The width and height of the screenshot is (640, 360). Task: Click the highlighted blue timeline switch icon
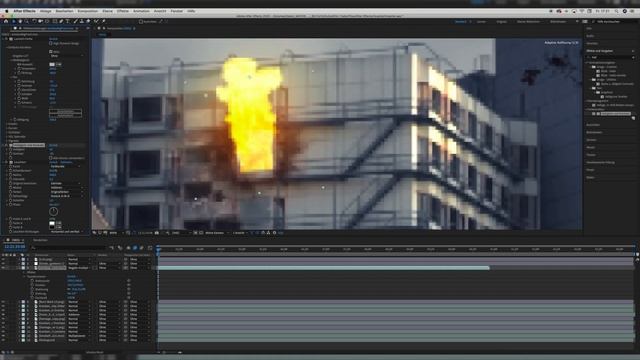point(135,248)
